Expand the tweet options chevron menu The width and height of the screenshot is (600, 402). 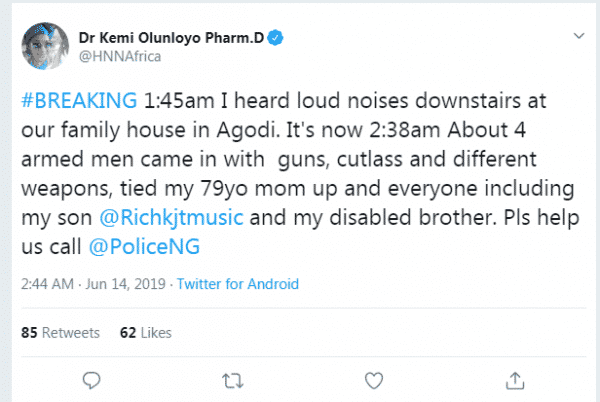click(575, 36)
